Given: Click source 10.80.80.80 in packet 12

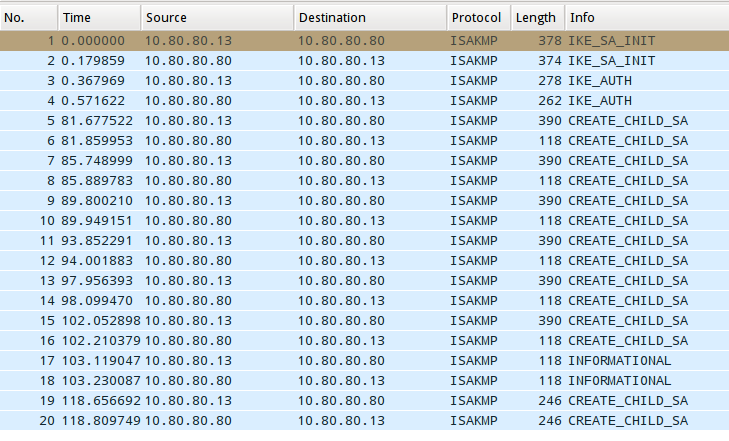Looking at the screenshot, I should pos(188,261).
